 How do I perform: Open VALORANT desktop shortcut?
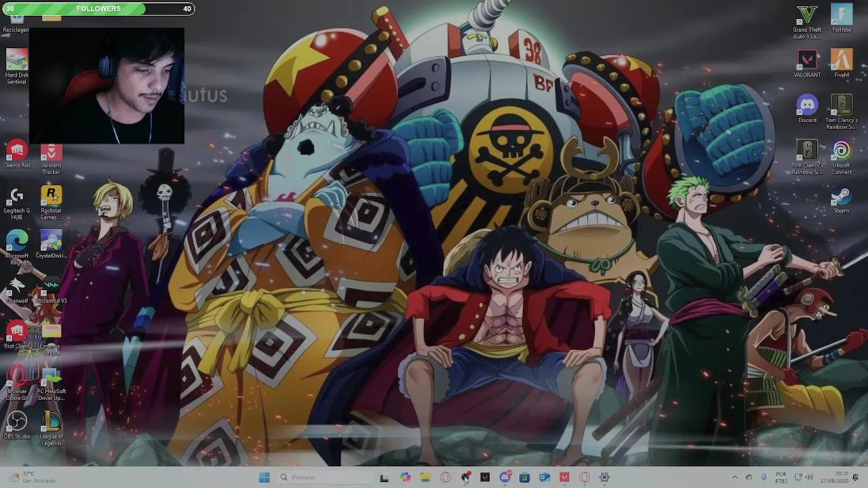point(807,64)
